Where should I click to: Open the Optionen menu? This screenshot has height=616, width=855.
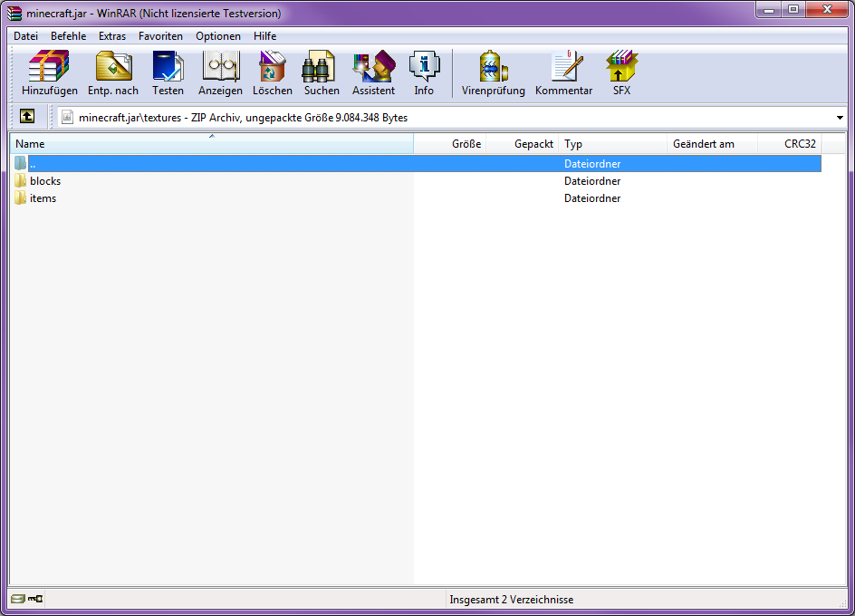click(x=218, y=36)
